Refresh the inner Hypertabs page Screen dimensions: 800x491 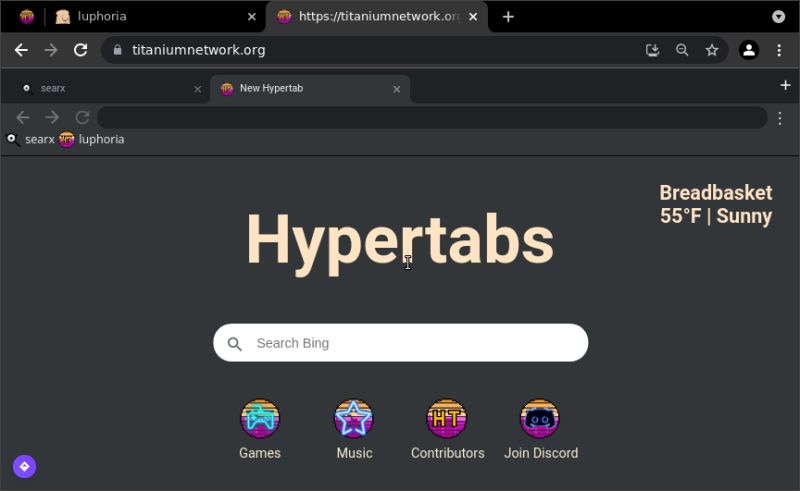[x=82, y=117]
